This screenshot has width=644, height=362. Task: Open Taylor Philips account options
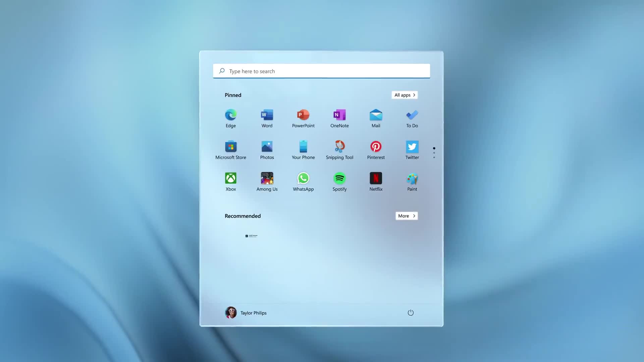246,312
